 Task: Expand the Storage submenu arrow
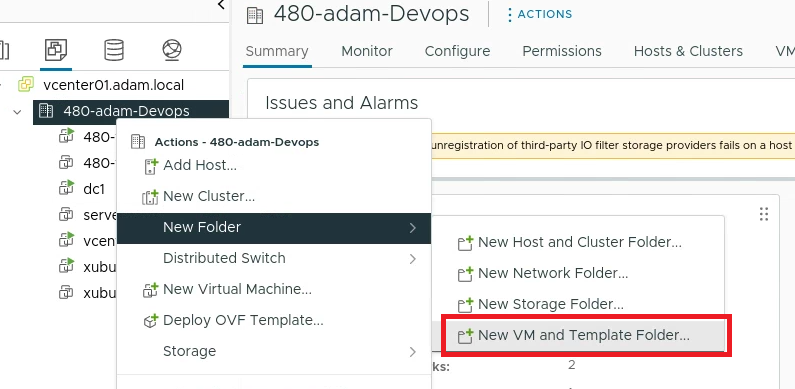(413, 352)
